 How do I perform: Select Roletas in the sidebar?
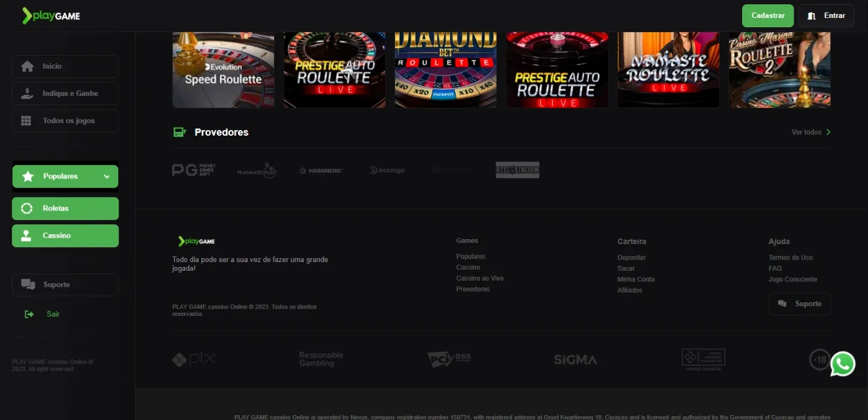(x=65, y=209)
